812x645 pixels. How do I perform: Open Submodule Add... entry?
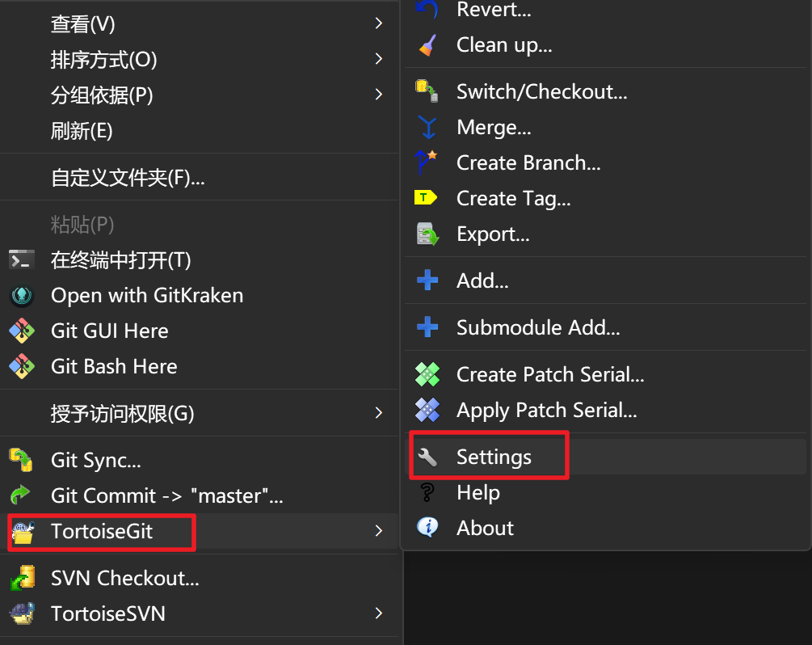[x=538, y=328]
